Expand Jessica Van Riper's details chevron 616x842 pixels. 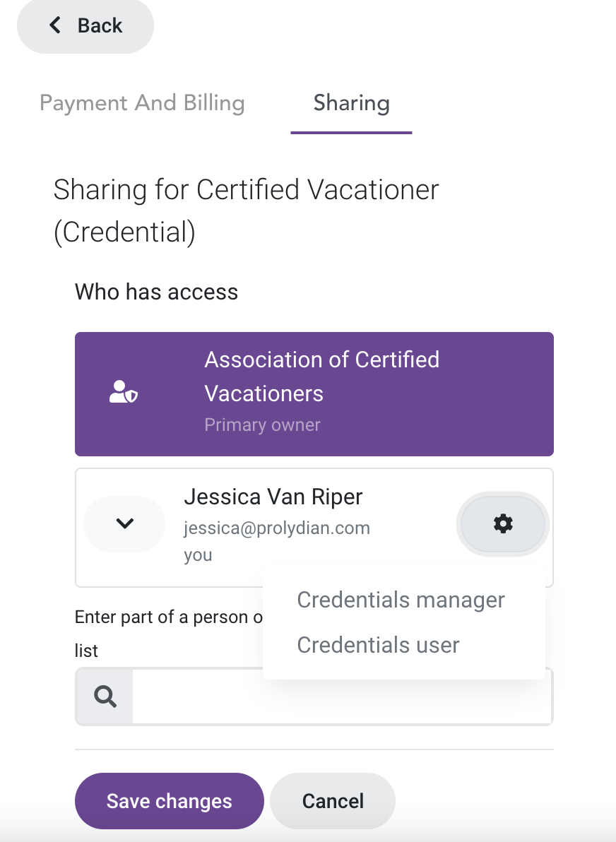(124, 523)
